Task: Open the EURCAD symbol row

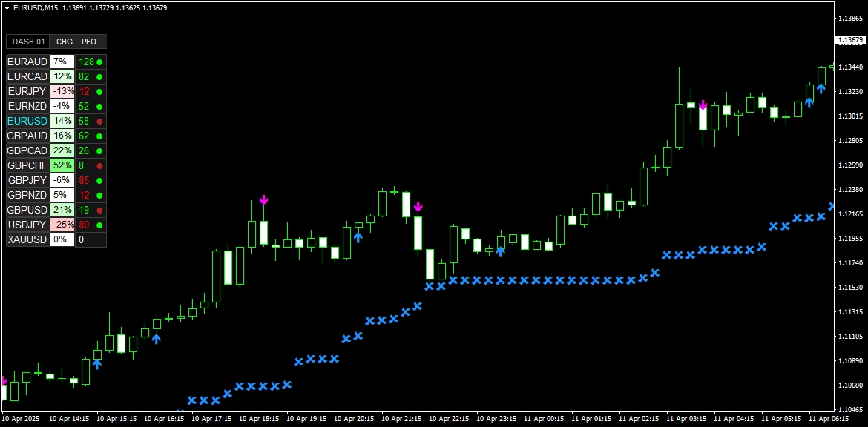Action: (x=27, y=76)
